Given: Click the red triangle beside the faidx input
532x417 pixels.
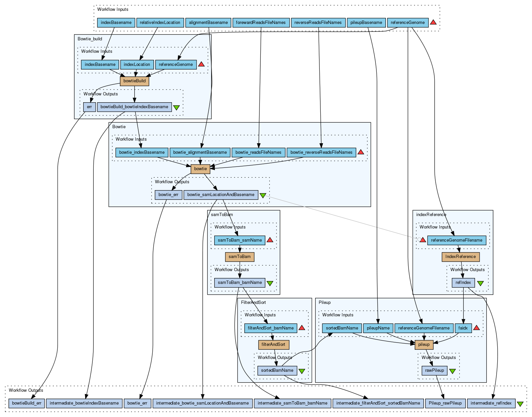Looking at the screenshot, I should coord(477,328).
